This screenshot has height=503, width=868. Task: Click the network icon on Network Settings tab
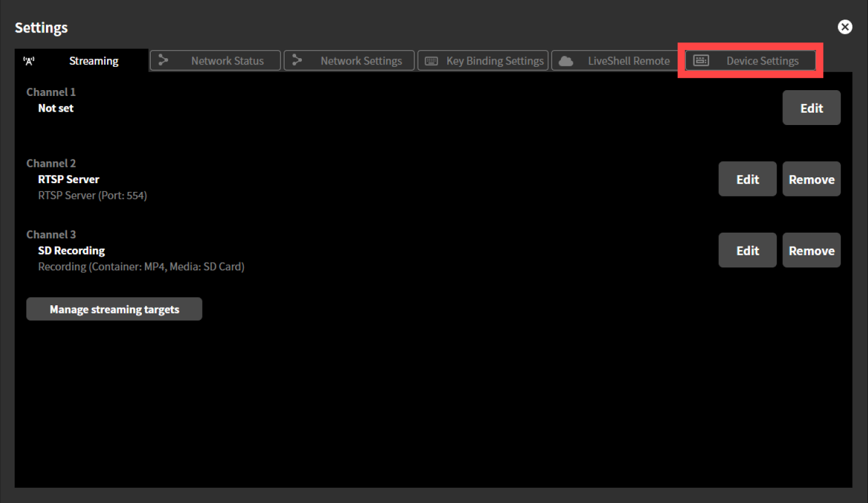click(x=297, y=60)
